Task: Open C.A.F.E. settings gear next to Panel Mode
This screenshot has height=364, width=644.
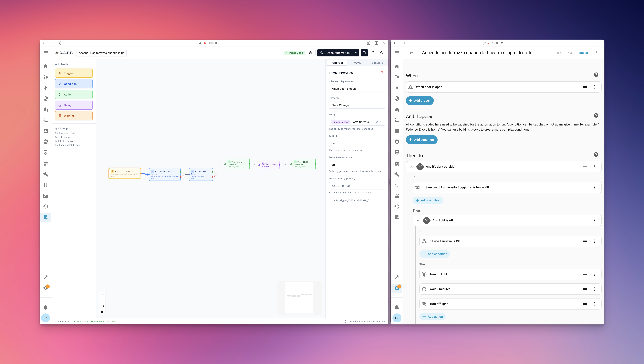Action: [310, 53]
